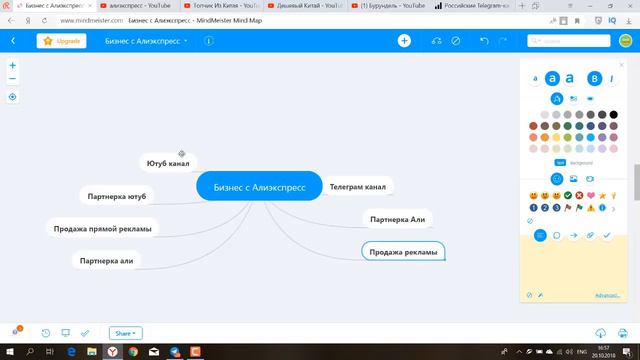
Task: Click the Advanced link in the sidebar
Action: pos(607,295)
